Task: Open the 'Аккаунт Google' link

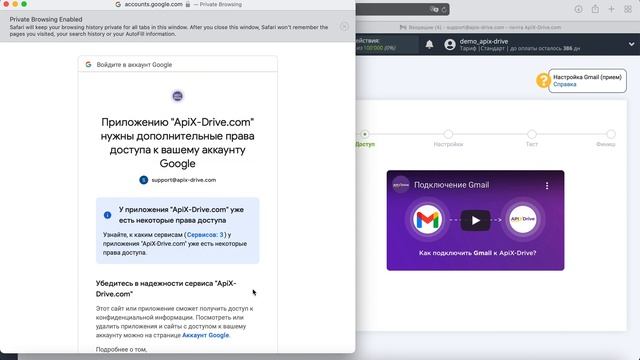Action: 206,335
